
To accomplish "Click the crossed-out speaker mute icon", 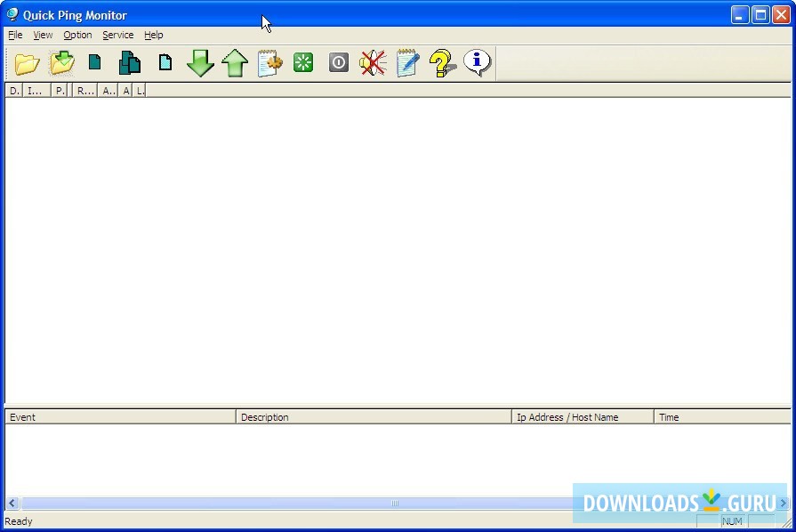I will click(374, 63).
